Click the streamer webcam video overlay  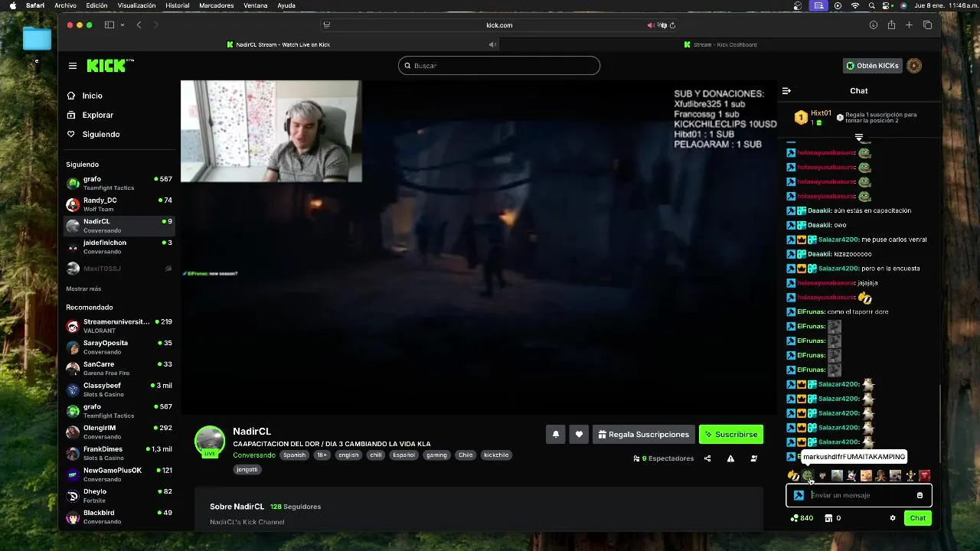click(271, 131)
